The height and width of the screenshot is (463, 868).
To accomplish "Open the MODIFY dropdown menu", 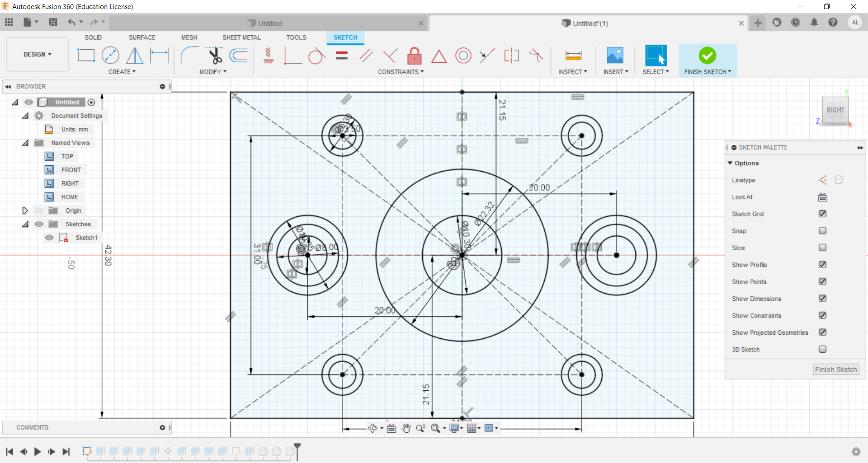I will pyautogui.click(x=213, y=72).
